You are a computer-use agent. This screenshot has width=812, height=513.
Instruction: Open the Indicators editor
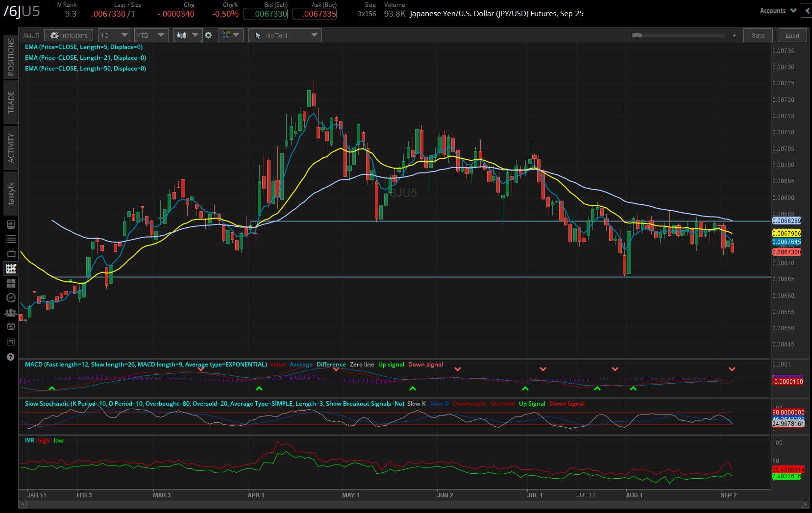click(x=69, y=35)
